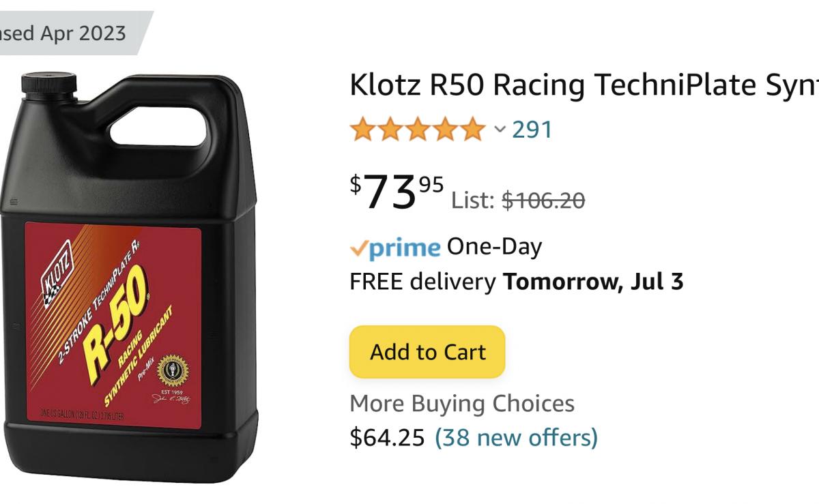The height and width of the screenshot is (504, 819).
Task: Click the struck-through $106.20 list price
Action: (x=543, y=201)
